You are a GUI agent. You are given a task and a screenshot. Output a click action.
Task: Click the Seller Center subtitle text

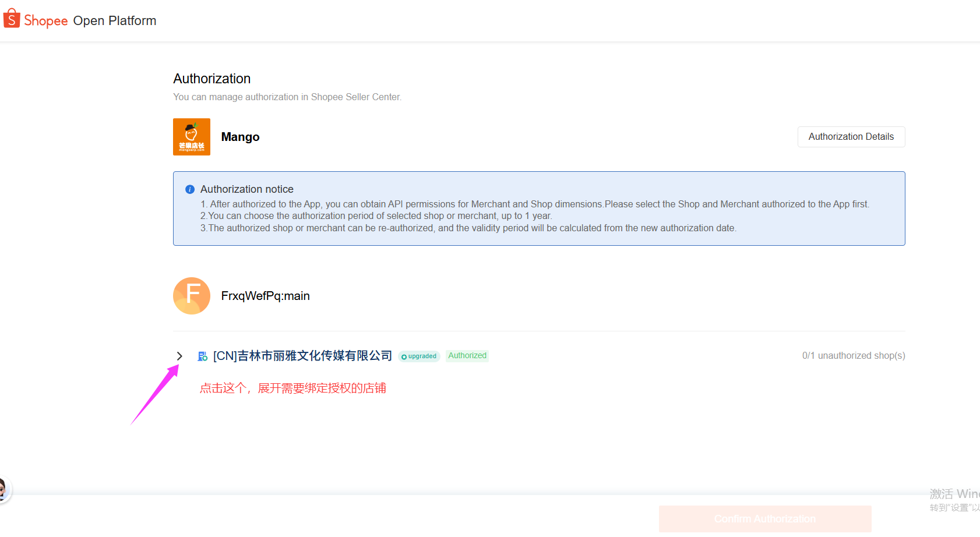(287, 97)
